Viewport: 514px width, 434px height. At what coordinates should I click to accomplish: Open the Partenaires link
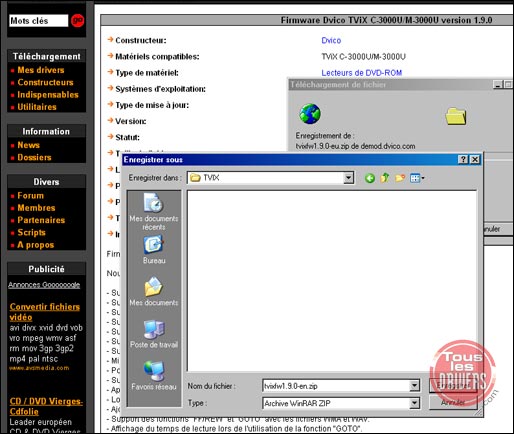click(41, 220)
